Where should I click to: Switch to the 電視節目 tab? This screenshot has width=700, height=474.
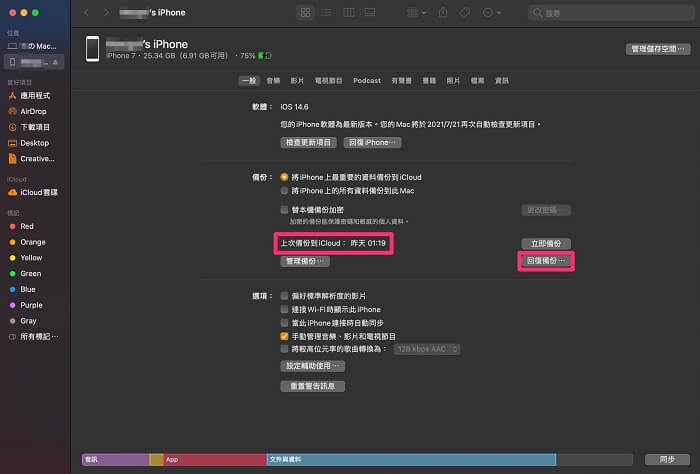click(329, 81)
